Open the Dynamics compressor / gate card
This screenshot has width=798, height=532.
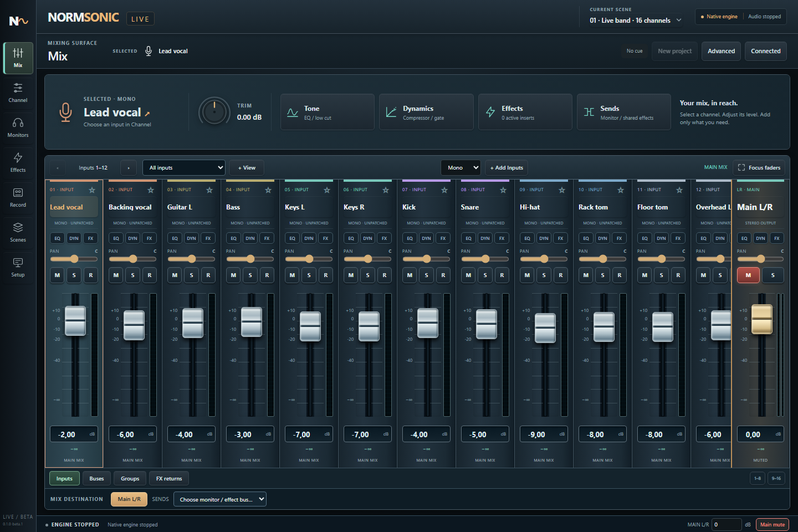[426, 112]
